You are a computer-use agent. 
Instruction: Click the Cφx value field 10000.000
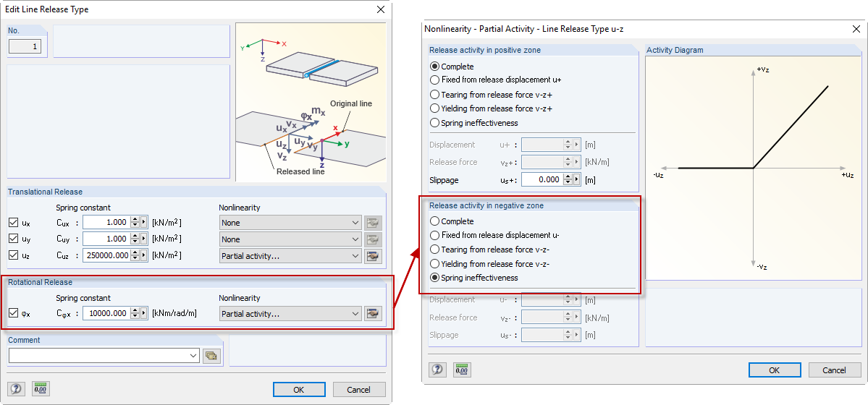(106, 314)
